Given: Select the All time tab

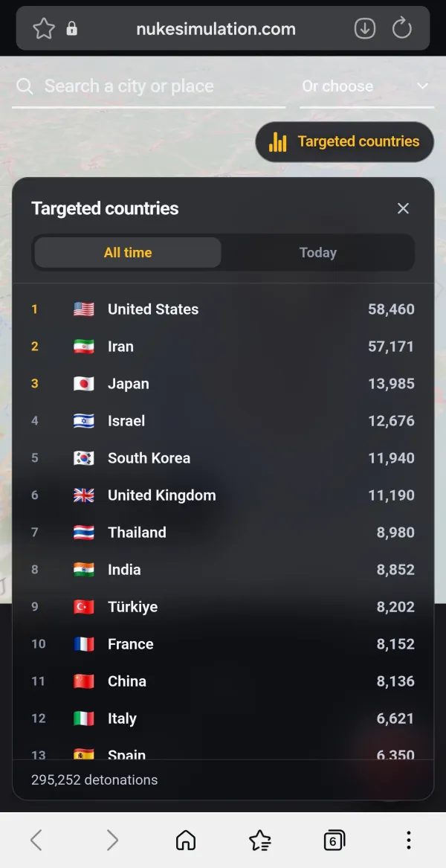Looking at the screenshot, I should click(x=128, y=252).
